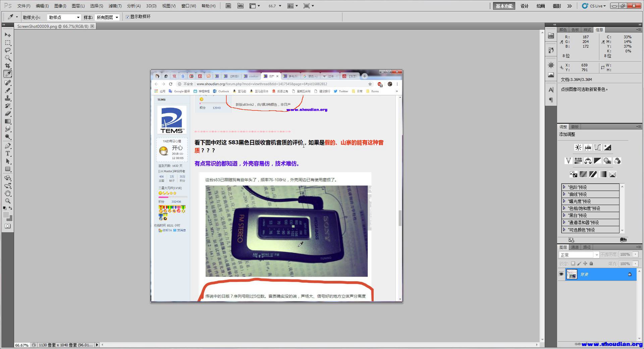Select the Horizontal Type tool
644x349 pixels.
(8, 153)
